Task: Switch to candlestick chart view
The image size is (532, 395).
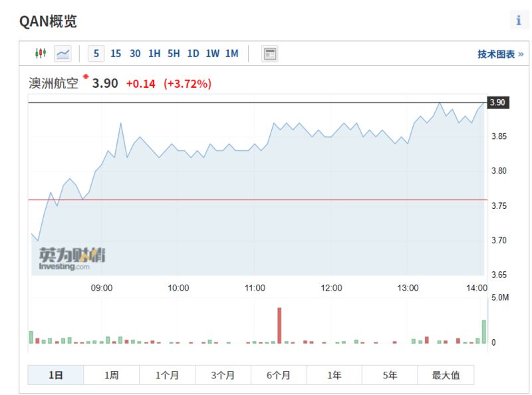Action: (41, 53)
